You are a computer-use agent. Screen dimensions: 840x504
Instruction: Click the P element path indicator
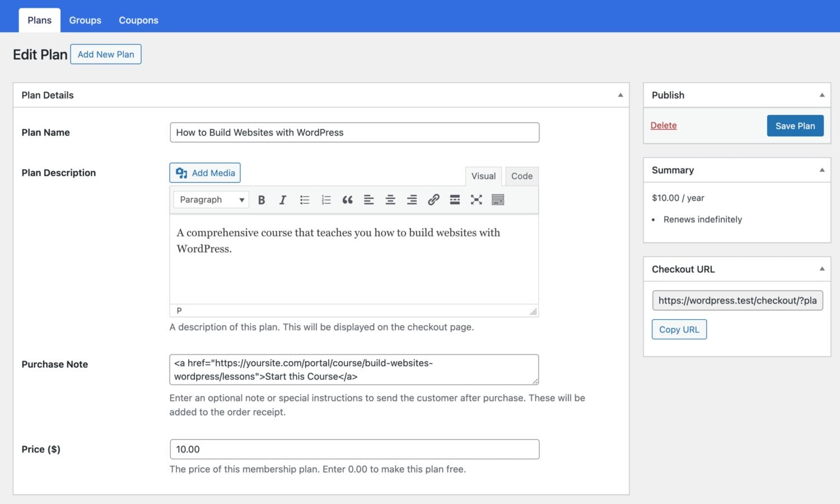pyautogui.click(x=179, y=310)
